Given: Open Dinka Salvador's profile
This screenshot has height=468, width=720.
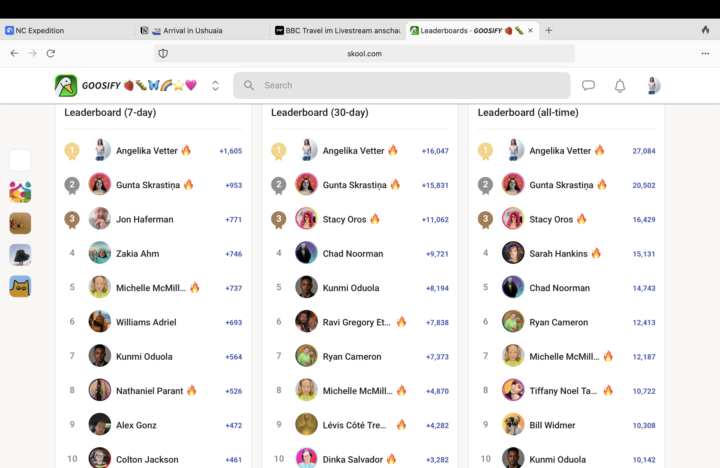Looking at the screenshot, I should 353,459.
